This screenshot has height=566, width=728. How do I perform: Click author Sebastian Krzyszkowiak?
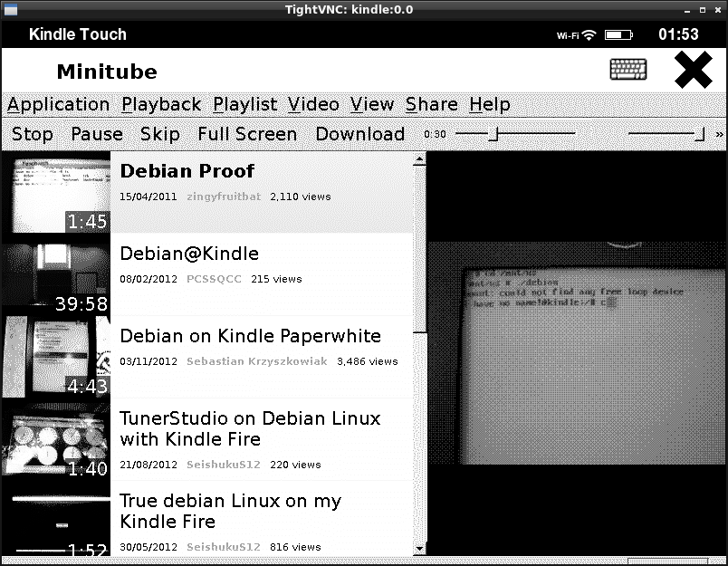[257, 361]
